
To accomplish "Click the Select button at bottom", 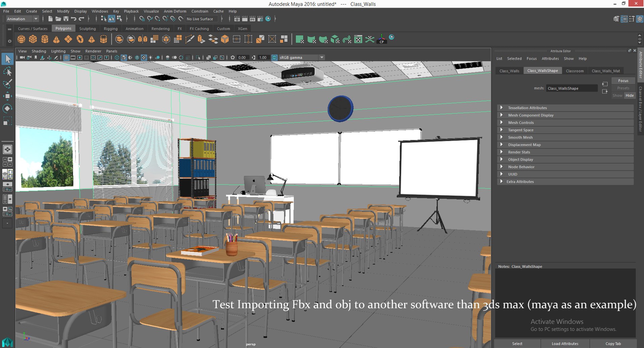I will pos(517,344).
